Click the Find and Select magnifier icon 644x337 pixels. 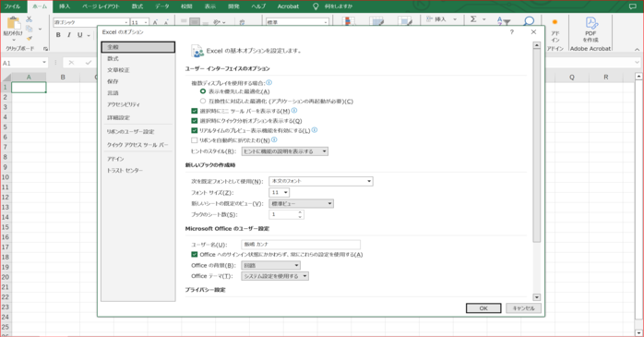pos(529,20)
